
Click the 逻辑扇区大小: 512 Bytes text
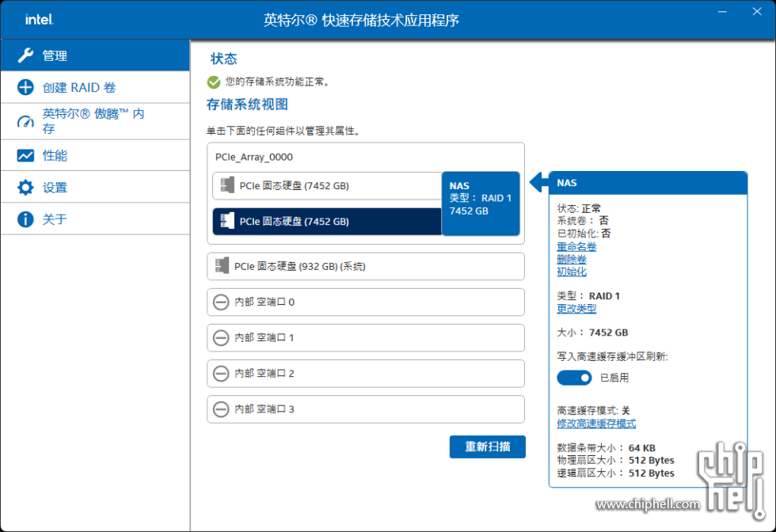point(616,473)
